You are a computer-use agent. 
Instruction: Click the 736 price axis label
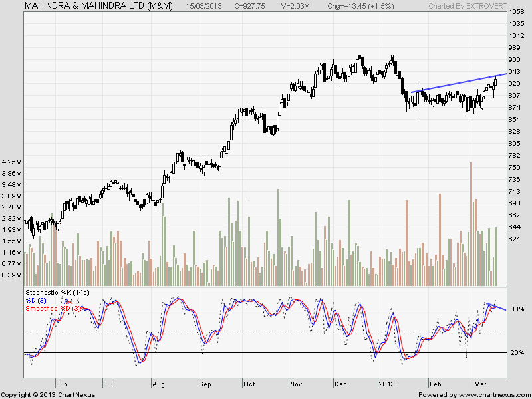coord(514,179)
